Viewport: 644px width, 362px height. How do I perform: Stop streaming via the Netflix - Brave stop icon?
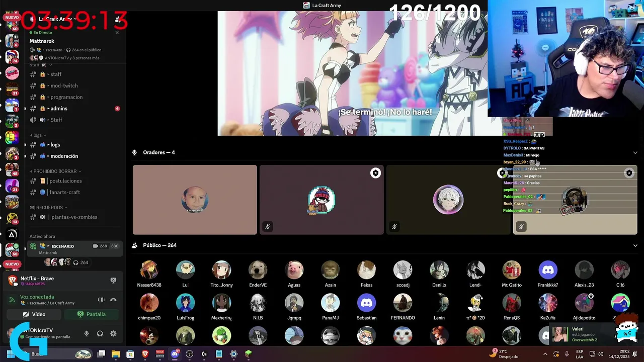point(113,280)
